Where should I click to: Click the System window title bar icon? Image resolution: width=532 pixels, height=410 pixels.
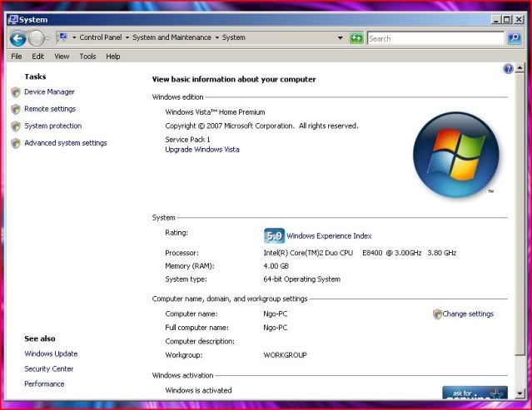coord(12,20)
